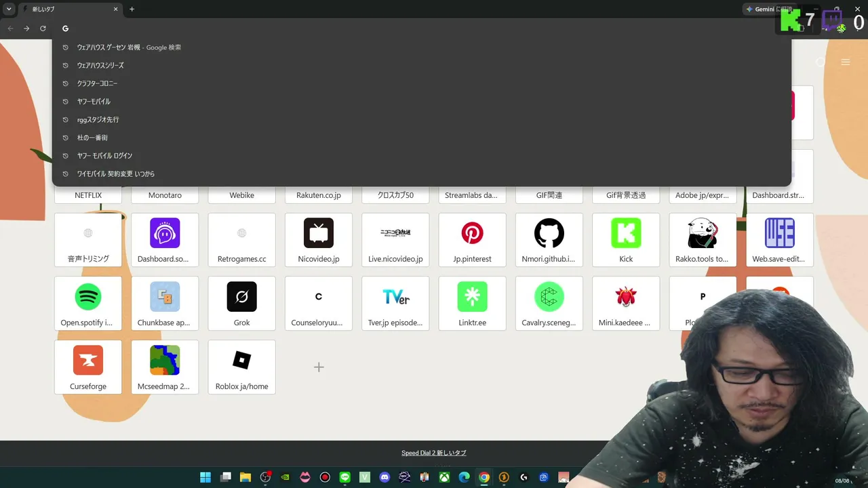Switch to Google Chrome in the taskbar
The width and height of the screenshot is (868, 488).
pyautogui.click(x=484, y=477)
